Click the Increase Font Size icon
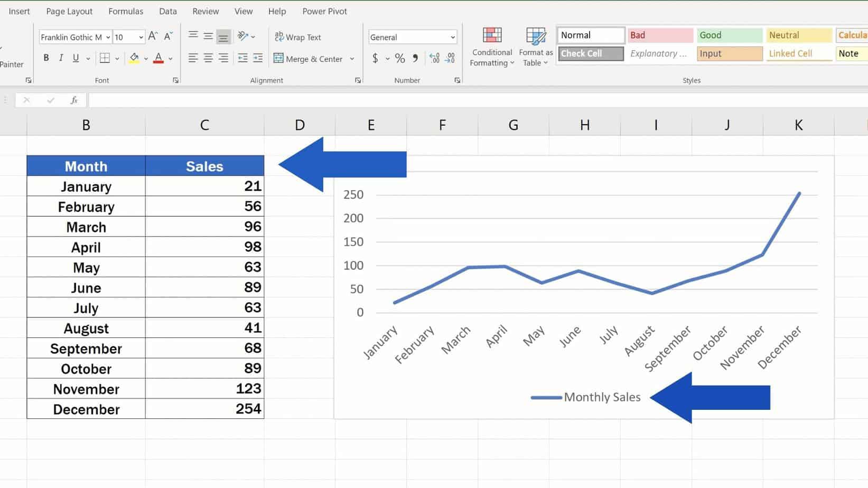This screenshot has height=488, width=868. point(152,36)
